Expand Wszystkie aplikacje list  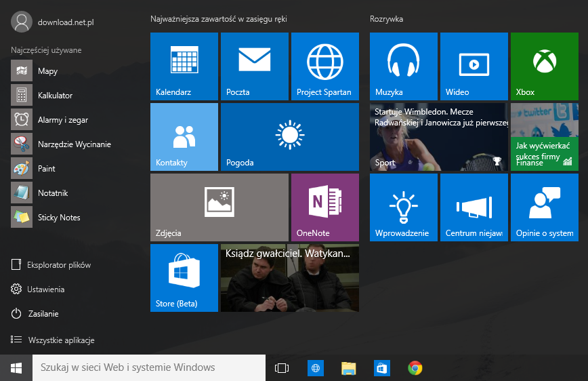(x=53, y=340)
